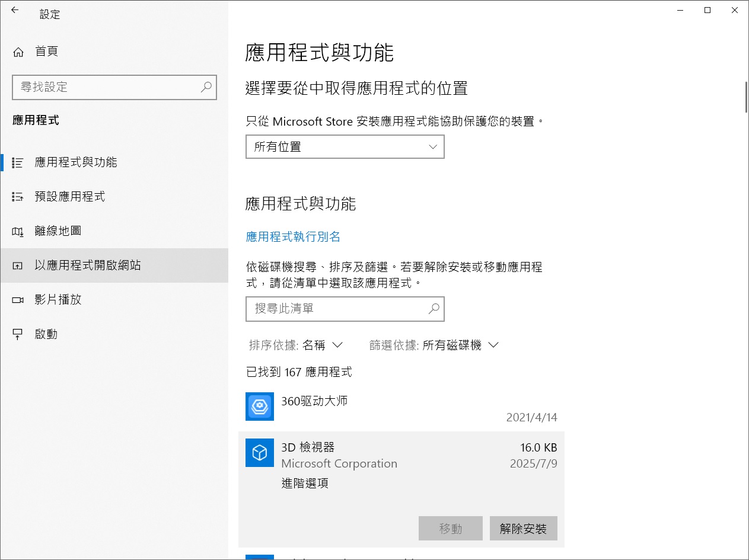Click the 3D 檢視器 cube icon
The width and height of the screenshot is (749, 560).
click(x=260, y=453)
